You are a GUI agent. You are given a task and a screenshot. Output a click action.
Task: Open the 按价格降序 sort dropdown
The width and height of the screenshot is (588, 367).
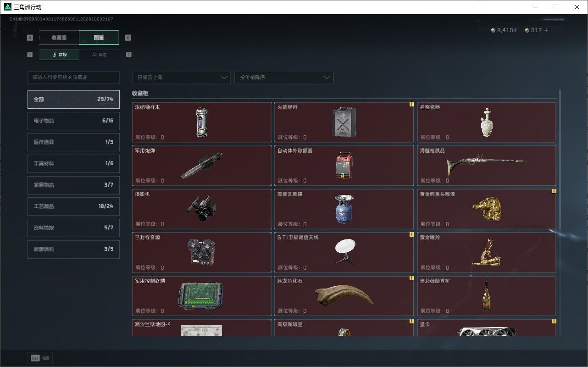[284, 77]
